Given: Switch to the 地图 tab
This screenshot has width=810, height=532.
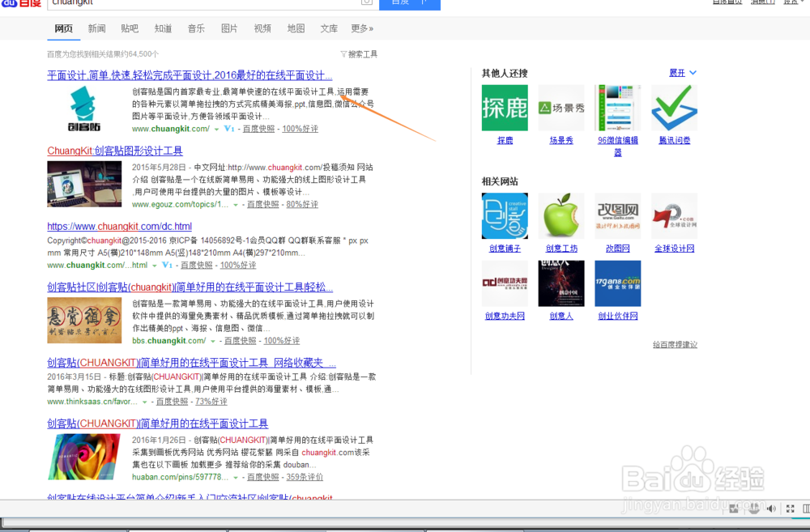Looking at the screenshot, I should pyautogui.click(x=296, y=28).
